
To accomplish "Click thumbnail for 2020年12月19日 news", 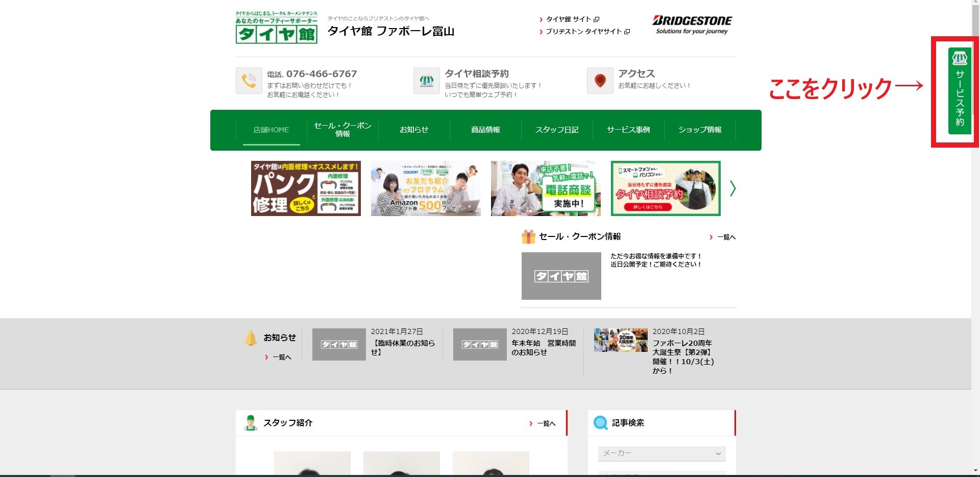I will (x=480, y=344).
